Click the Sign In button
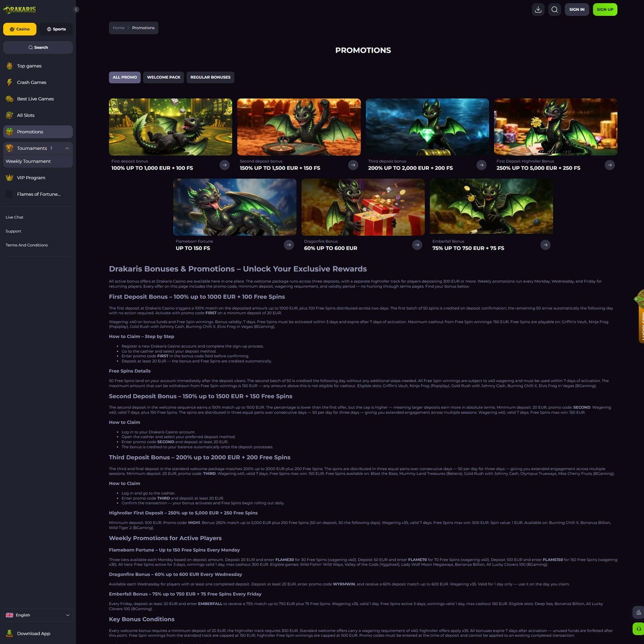Image resolution: width=644 pixels, height=644 pixels. click(577, 10)
